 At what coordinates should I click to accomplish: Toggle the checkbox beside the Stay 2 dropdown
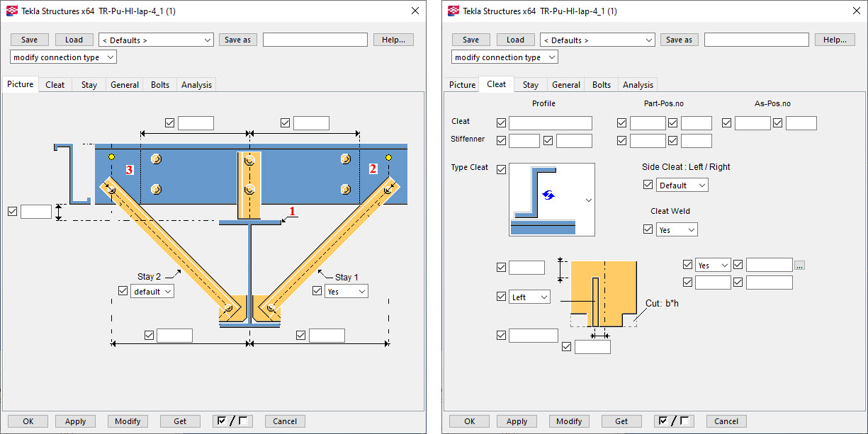click(x=123, y=291)
